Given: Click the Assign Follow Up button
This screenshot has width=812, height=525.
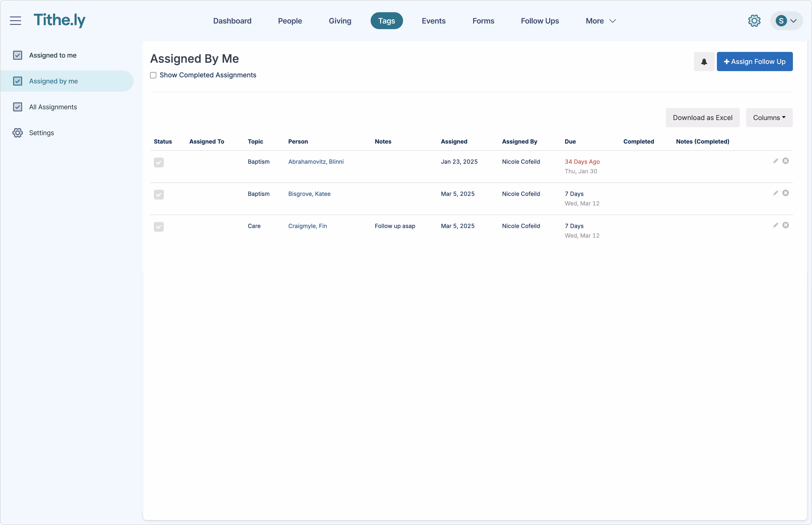Looking at the screenshot, I should click(755, 61).
